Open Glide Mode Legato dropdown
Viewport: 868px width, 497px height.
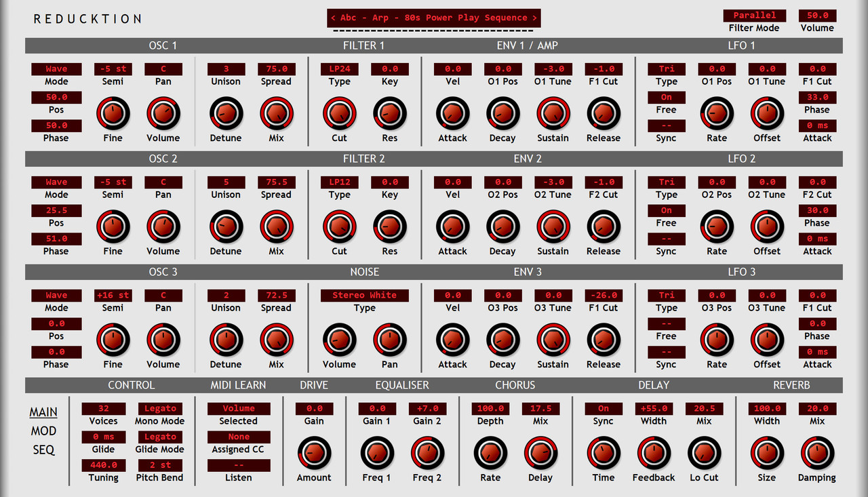160,437
